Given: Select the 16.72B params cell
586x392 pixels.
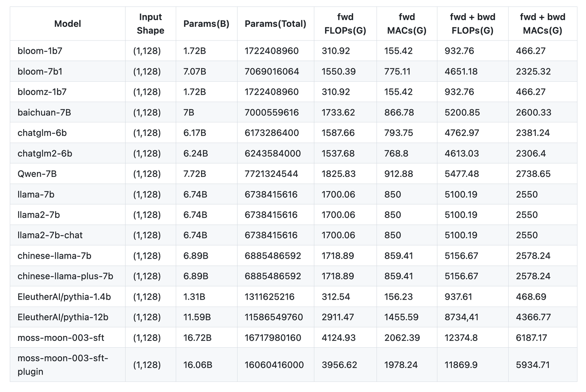Looking at the screenshot, I should pyautogui.click(x=197, y=338).
